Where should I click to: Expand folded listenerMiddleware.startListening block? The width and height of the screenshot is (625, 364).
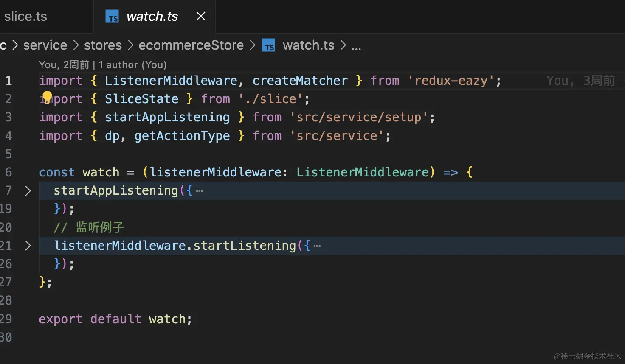(x=28, y=246)
